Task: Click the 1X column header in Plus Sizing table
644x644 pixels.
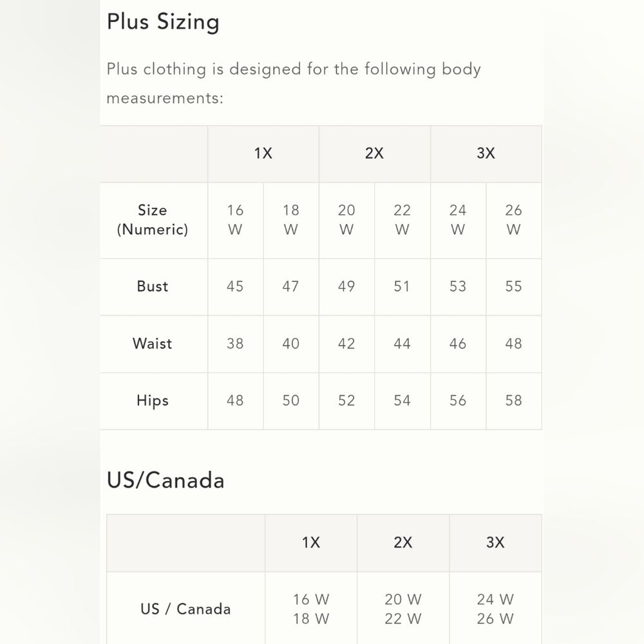Action: [263, 154]
